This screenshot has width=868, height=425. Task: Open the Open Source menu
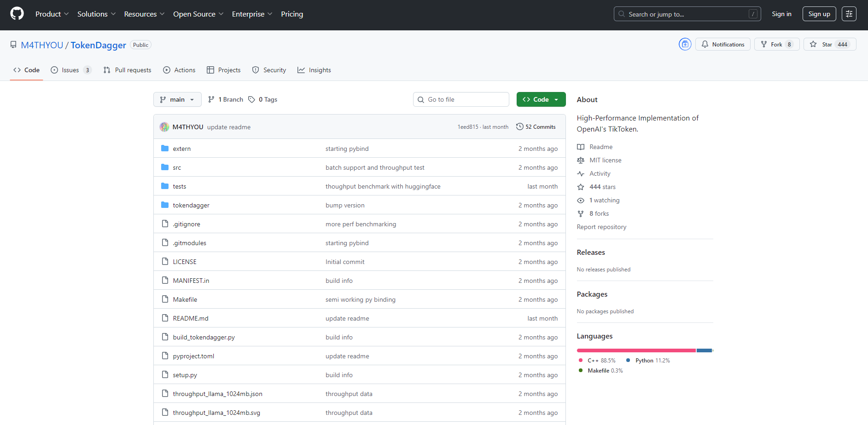click(198, 14)
